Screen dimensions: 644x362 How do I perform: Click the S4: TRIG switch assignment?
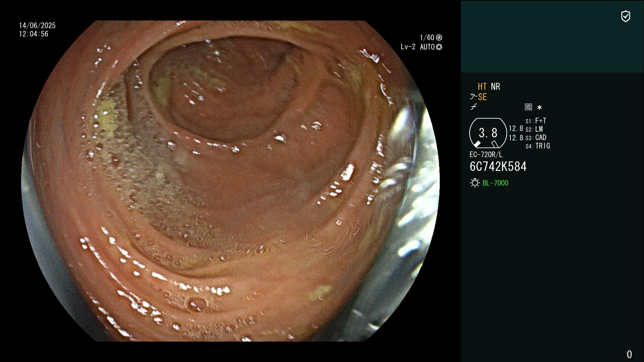pos(538,146)
